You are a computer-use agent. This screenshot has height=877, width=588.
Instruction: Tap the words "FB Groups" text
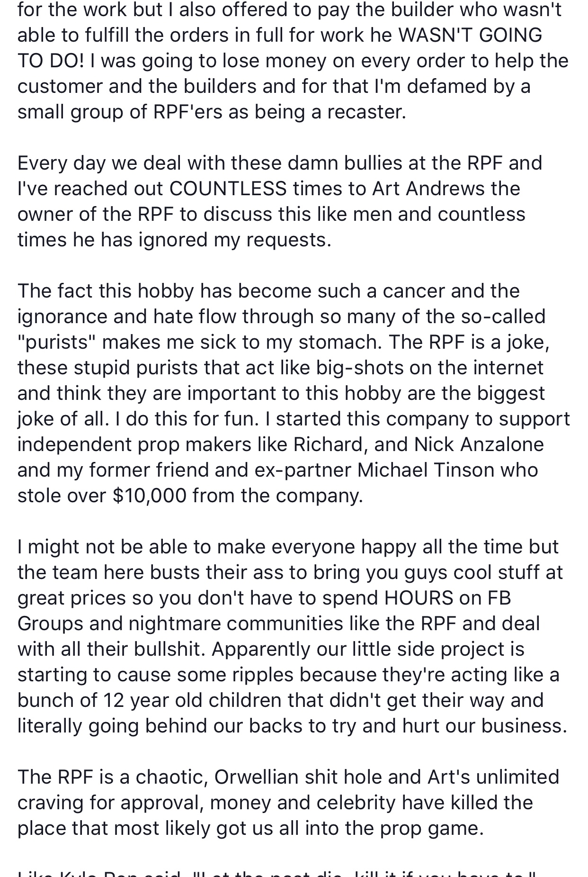pos(264,611)
